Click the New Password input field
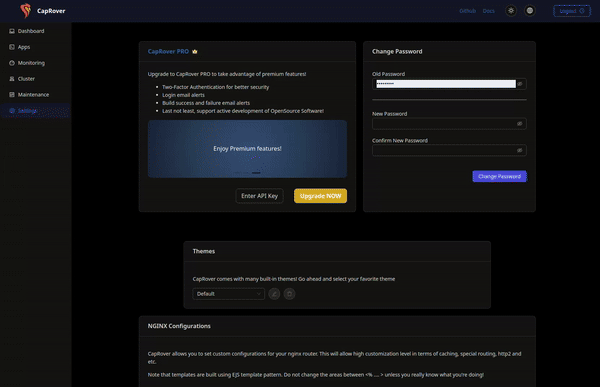Viewport: 600px width, 387px height. [x=449, y=124]
